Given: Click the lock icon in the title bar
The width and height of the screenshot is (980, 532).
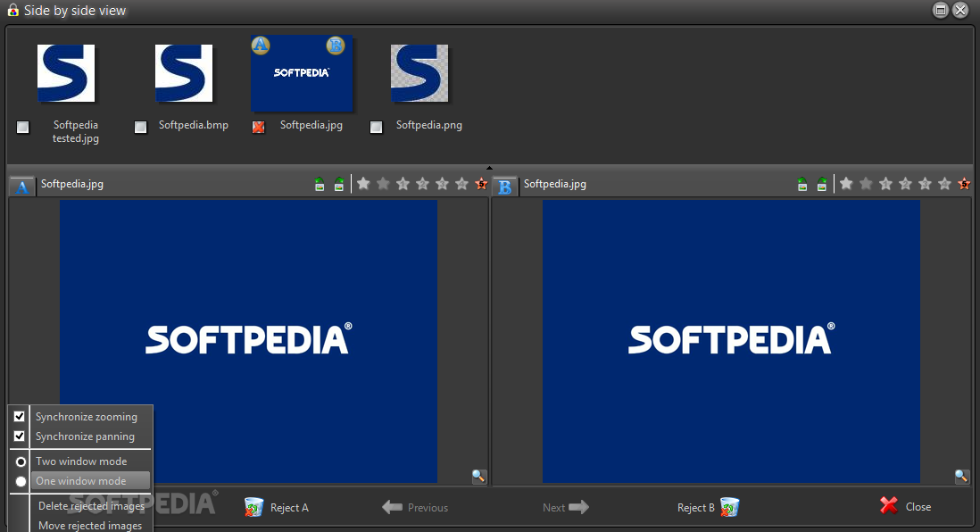Looking at the screenshot, I should point(12,10).
